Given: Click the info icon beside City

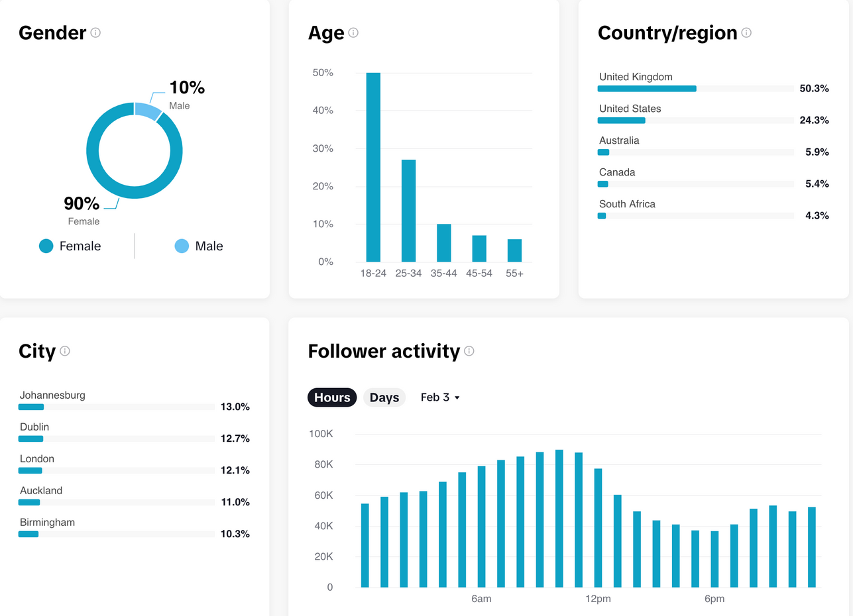Looking at the screenshot, I should click(65, 351).
